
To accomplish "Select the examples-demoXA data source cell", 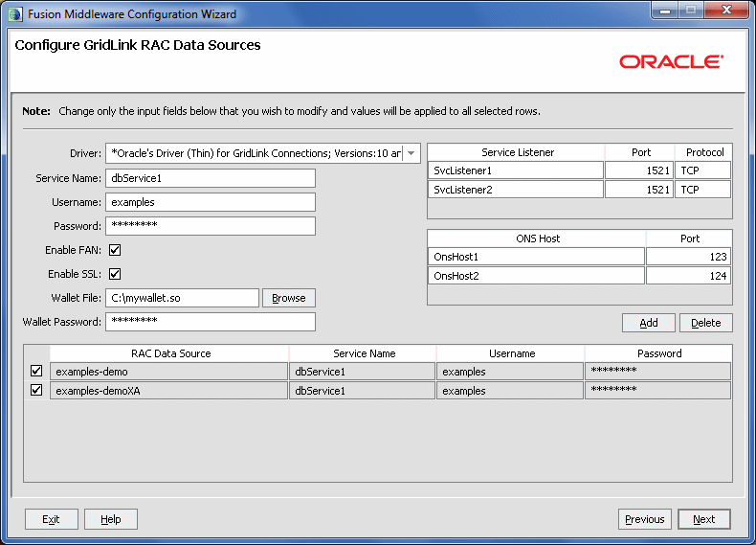I will click(168, 391).
